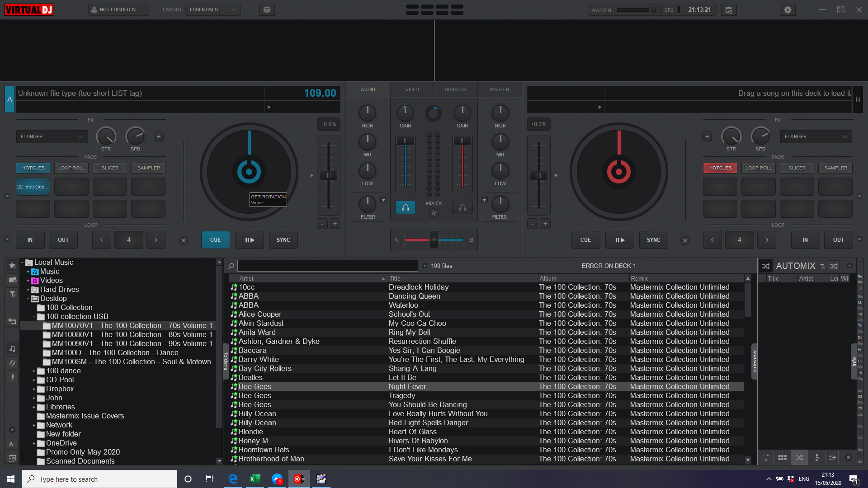Toggle SYNC on deck A
The height and width of the screenshot is (488, 868).
pos(283,240)
